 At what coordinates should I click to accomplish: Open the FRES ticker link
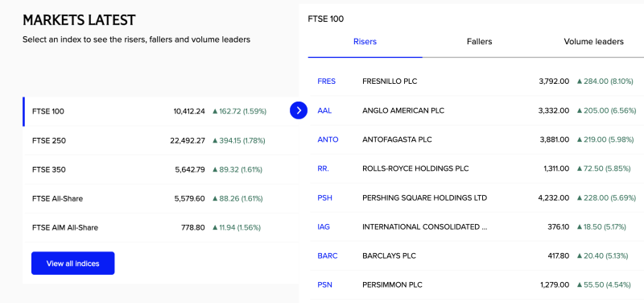click(327, 81)
